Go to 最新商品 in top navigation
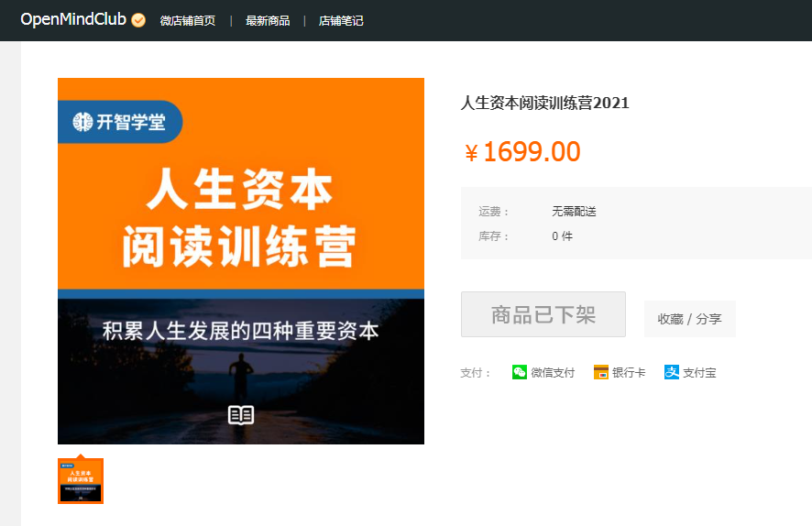This screenshot has height=526, width=812. tap(268, 20)
